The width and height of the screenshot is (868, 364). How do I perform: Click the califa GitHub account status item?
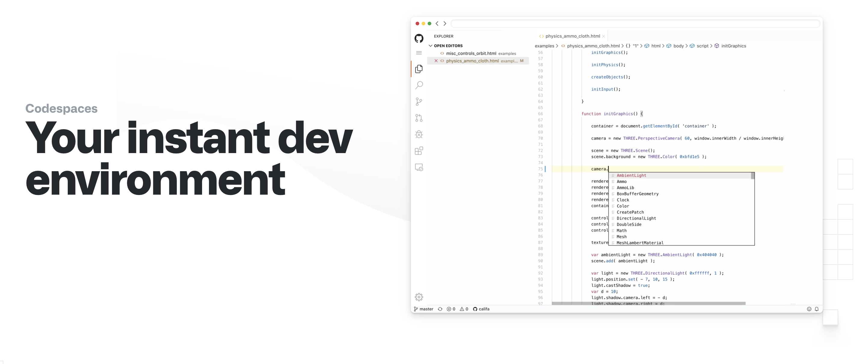pos(481,309)
